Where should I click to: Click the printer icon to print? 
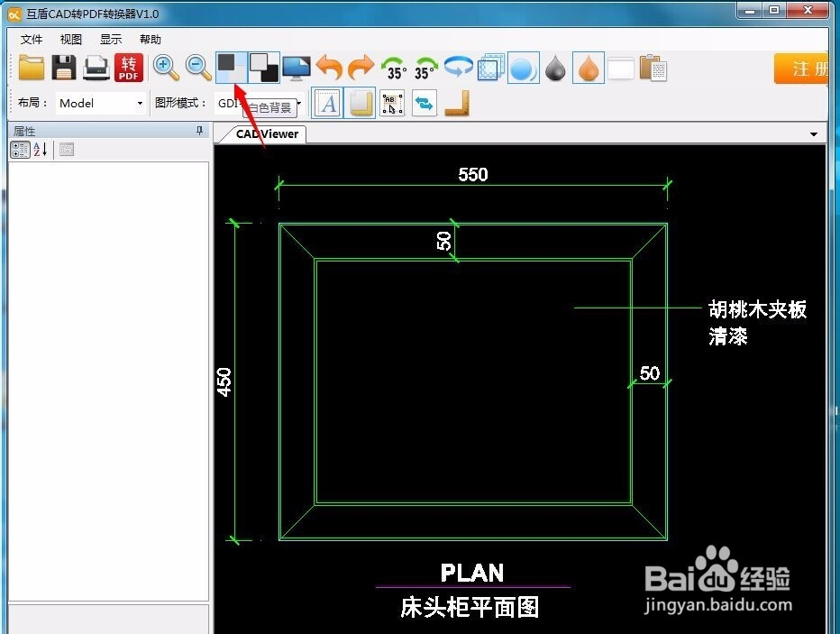[x=96, y=68]
